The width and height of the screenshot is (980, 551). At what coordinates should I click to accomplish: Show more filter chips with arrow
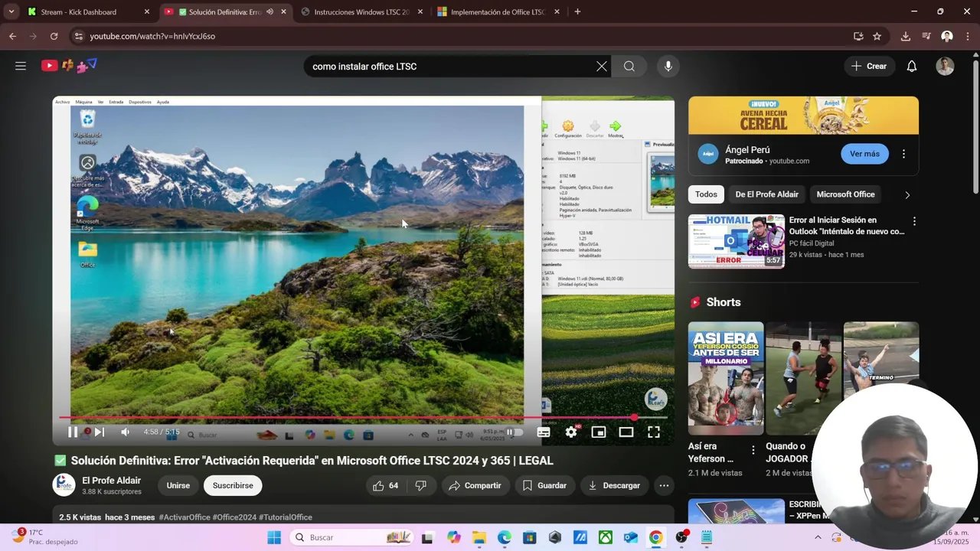point(907,195)
